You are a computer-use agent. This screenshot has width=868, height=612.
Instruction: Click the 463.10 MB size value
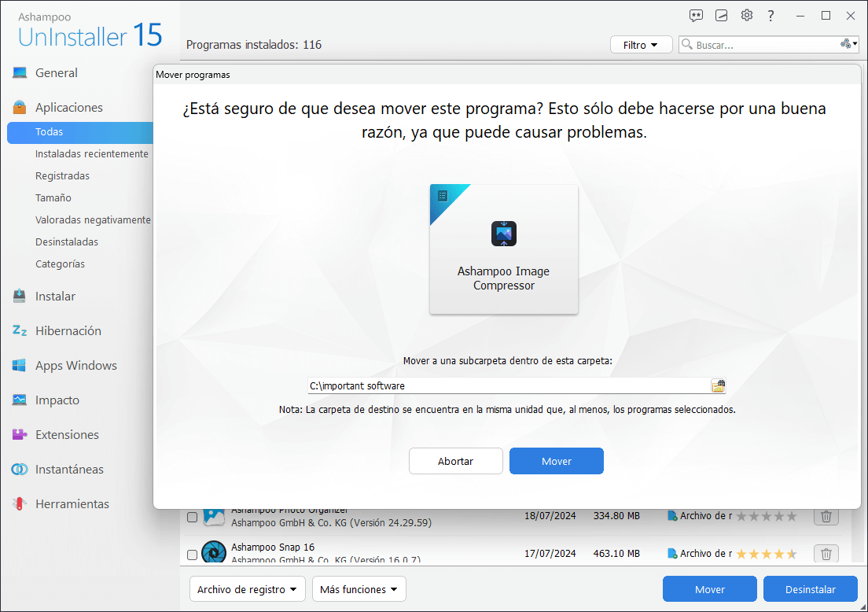coord(616,553)
